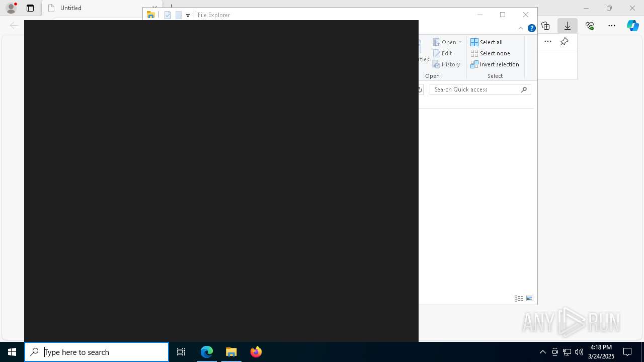Screen dimensions: 644x362
Task: Open network status tray icon
Action: click(567, 352)
